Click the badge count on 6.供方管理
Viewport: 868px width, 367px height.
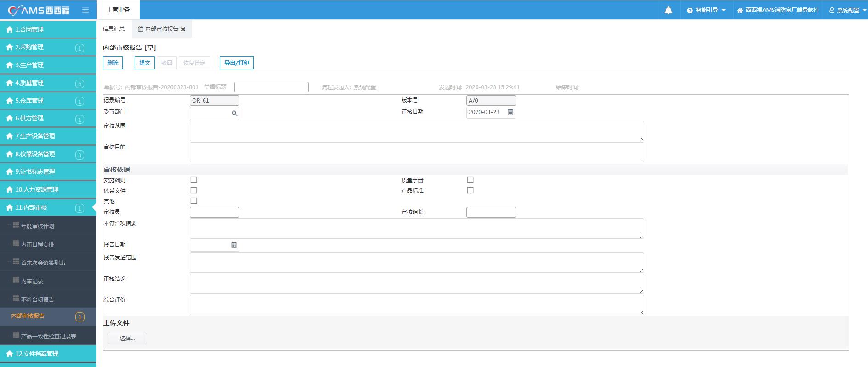[79, 119]
